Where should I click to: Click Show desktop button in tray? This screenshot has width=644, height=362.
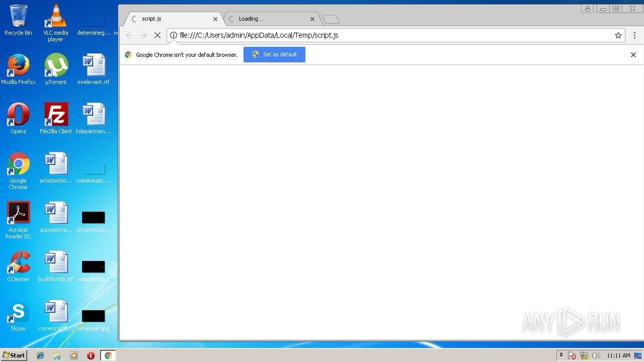638,355
